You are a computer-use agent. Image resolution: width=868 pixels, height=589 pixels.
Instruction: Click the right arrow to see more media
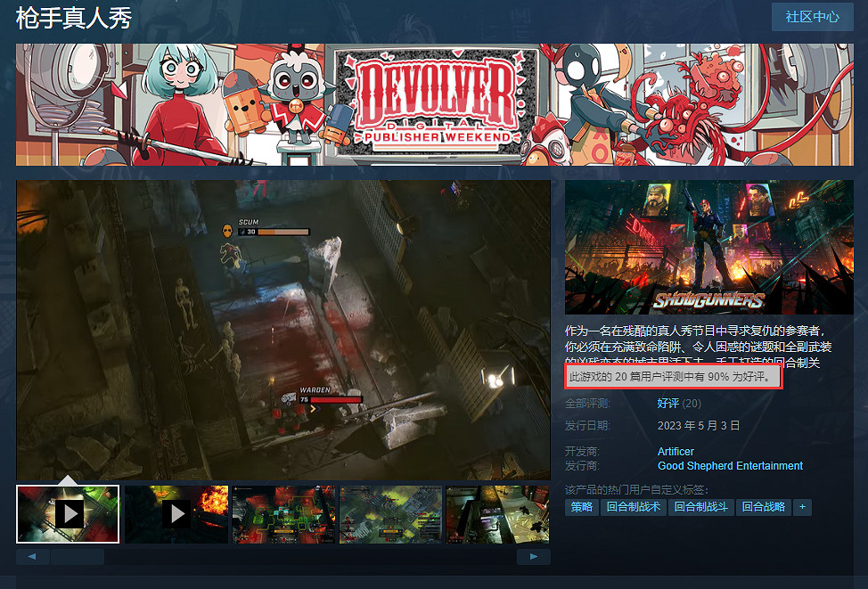[533, 555]
